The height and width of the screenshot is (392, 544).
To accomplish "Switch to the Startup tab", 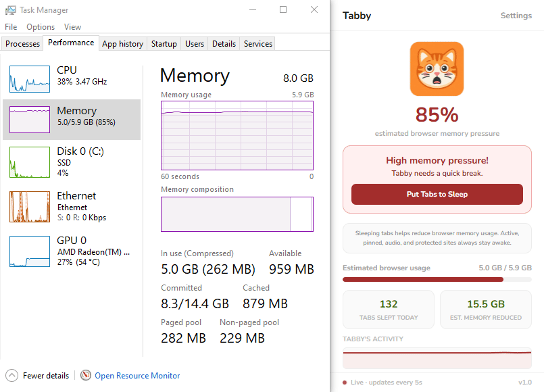I will [164, 44].
